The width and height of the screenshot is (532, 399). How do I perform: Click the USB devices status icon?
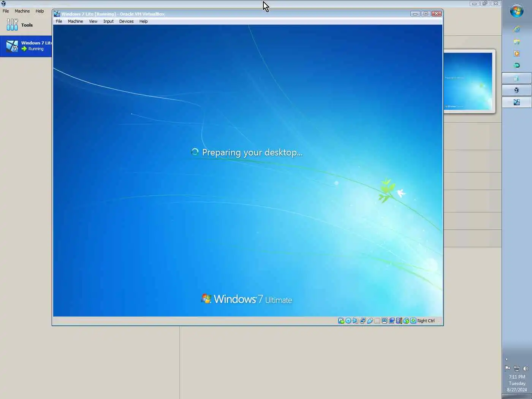[370, 321]
